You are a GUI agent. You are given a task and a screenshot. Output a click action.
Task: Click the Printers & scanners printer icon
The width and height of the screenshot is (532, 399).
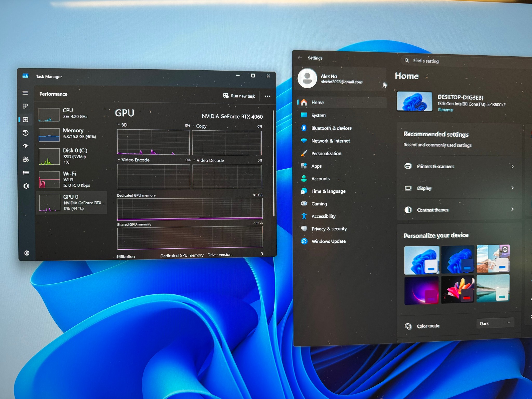[x=408, y=166]
